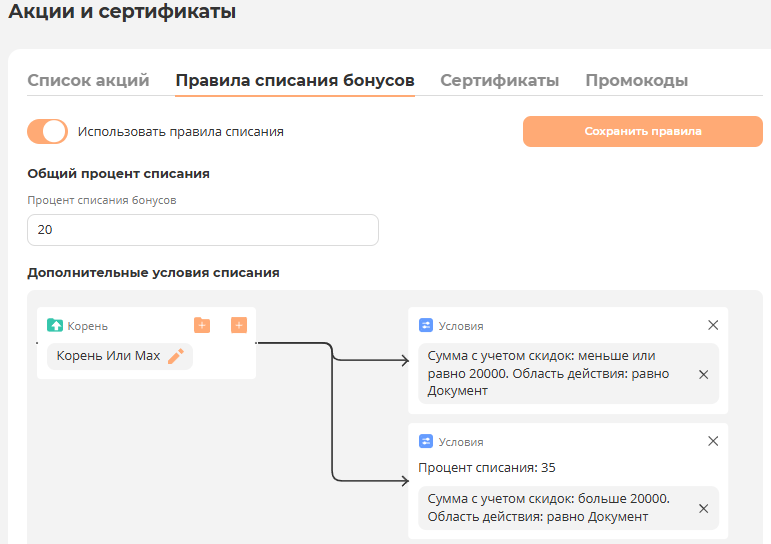
Task: Click blue icon of first Условия card
Action: tap(426, 325)
